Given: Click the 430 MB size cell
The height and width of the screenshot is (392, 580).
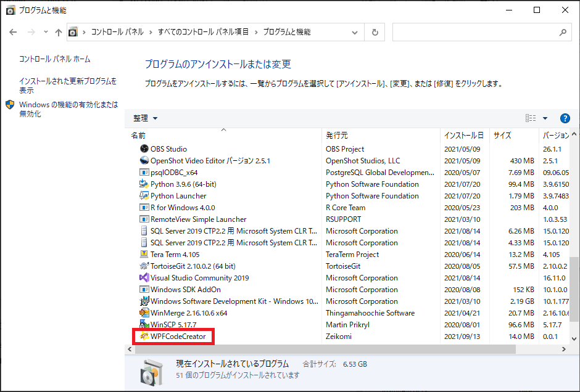Looking at the screenshot, I should pyautogui.click(x=522, y=160).
